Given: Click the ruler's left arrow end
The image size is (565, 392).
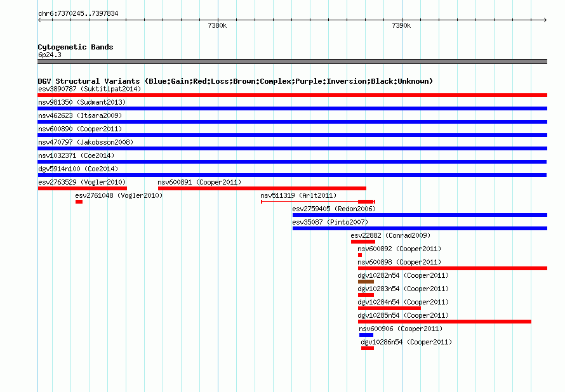Looking at the screenshot, I should coord(39,20).
